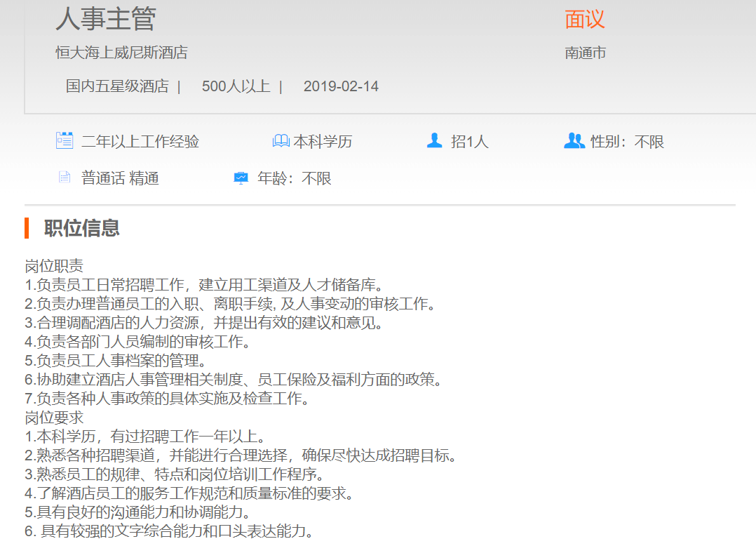This screenshot has height=546, width=756.
Task: Click the 2019-02-14 posting date
Action: click(x=341, y=86)
